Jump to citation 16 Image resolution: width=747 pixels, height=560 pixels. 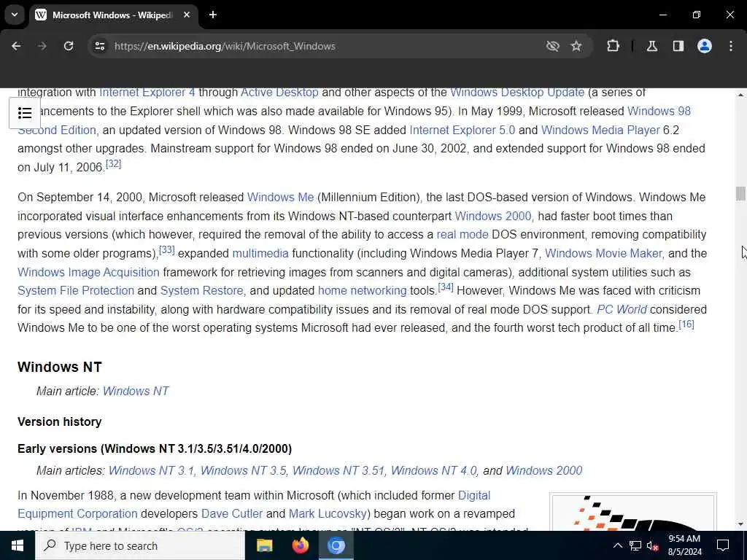(686, 324)
